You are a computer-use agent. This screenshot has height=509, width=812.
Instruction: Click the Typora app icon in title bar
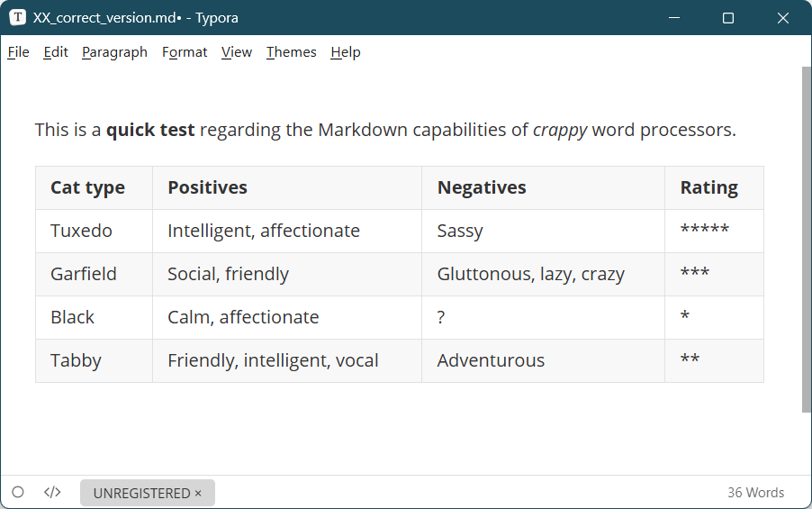click(18, 18)
